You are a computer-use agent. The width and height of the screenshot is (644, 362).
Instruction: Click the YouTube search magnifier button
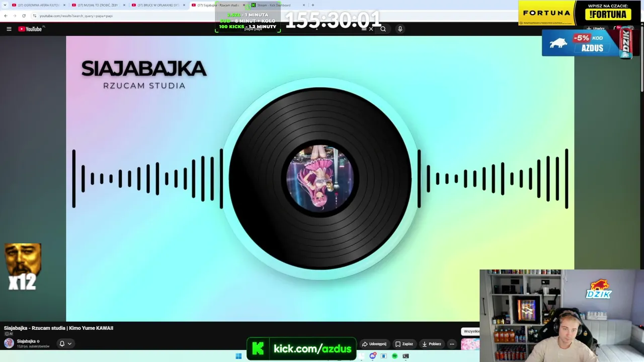[383, 29]
